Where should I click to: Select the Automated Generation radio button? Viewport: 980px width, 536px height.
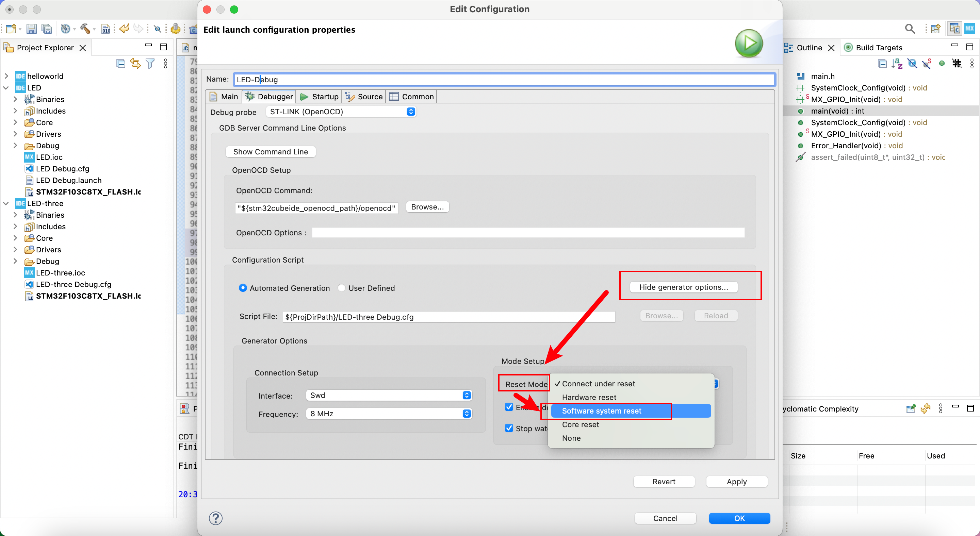coord(243,288)
